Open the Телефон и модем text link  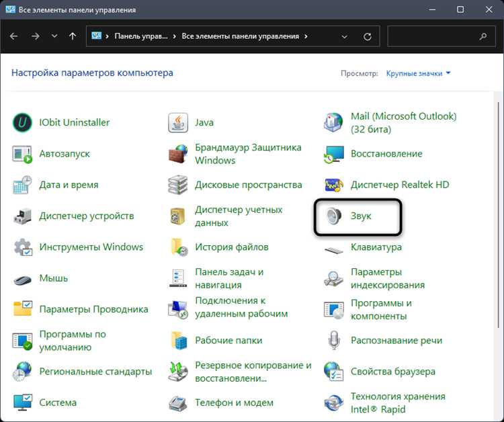pyautogui.click(x=234, y=403)
